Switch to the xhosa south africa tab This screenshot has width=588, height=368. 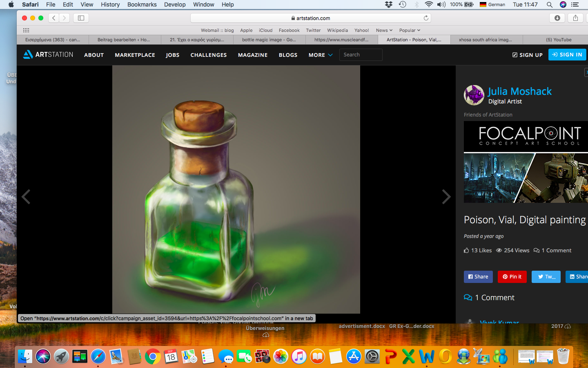tap(486, 40)
